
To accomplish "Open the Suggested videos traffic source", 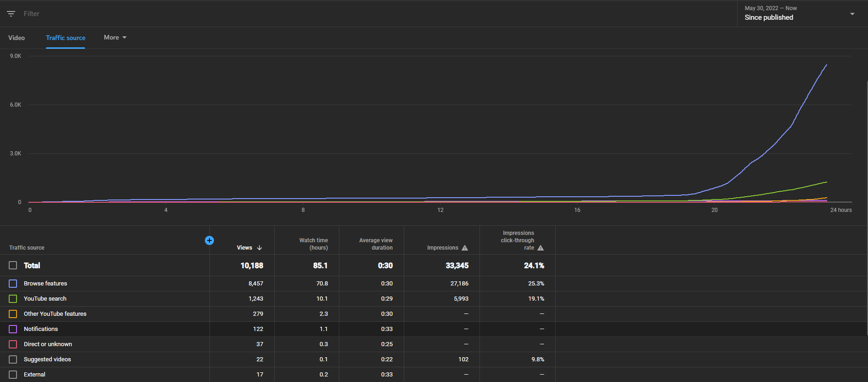I will tap(47, 359).
